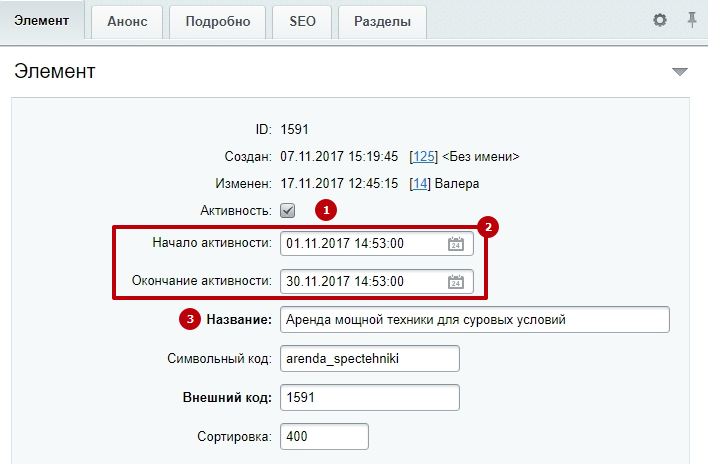This screenshot has height=464, width=708.
Task: Click the Внешний код field
Action: (370, 398)
